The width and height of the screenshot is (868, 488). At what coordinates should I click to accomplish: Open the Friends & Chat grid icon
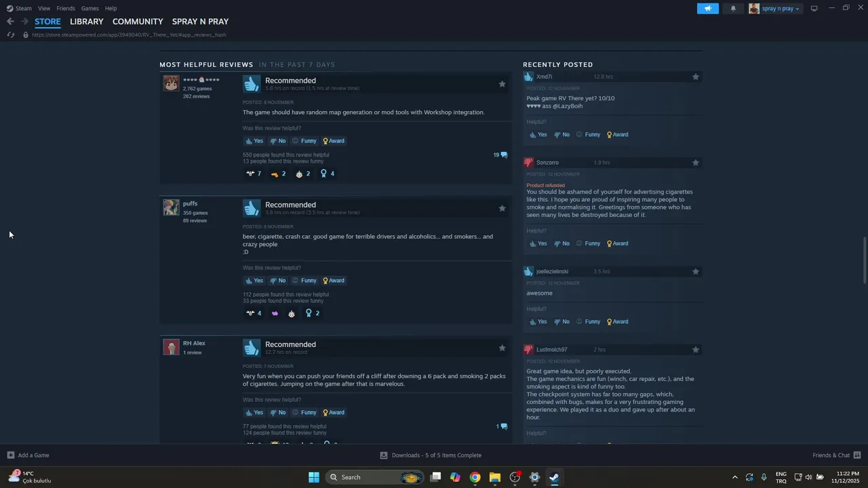[x=857, y=455]
